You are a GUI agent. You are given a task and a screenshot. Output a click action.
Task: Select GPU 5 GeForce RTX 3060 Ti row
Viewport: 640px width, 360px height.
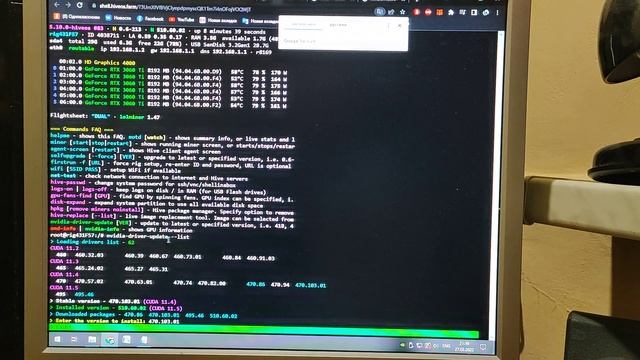169,104
